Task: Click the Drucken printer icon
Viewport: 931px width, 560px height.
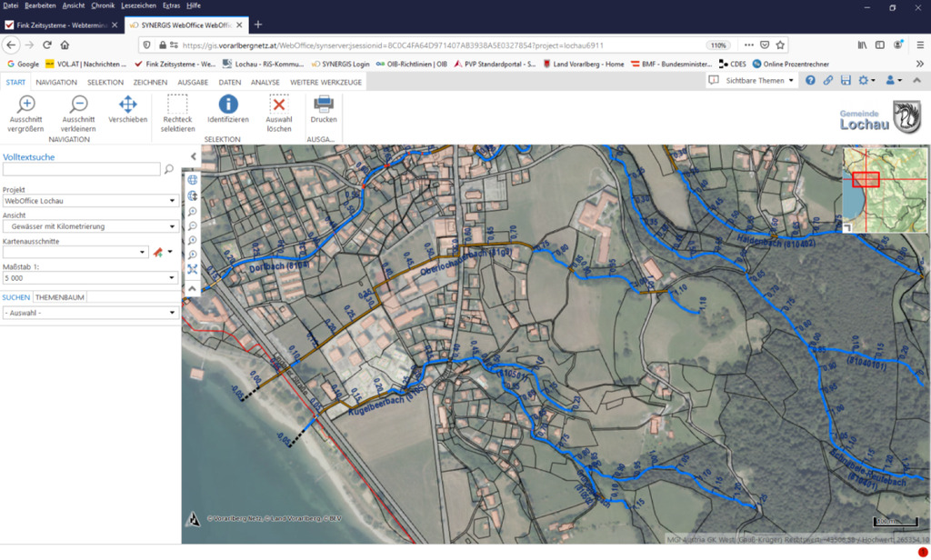Action: (323, 105)
